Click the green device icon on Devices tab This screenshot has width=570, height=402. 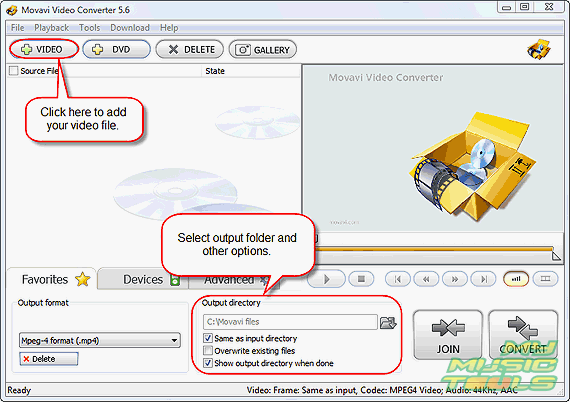(175, 280)
